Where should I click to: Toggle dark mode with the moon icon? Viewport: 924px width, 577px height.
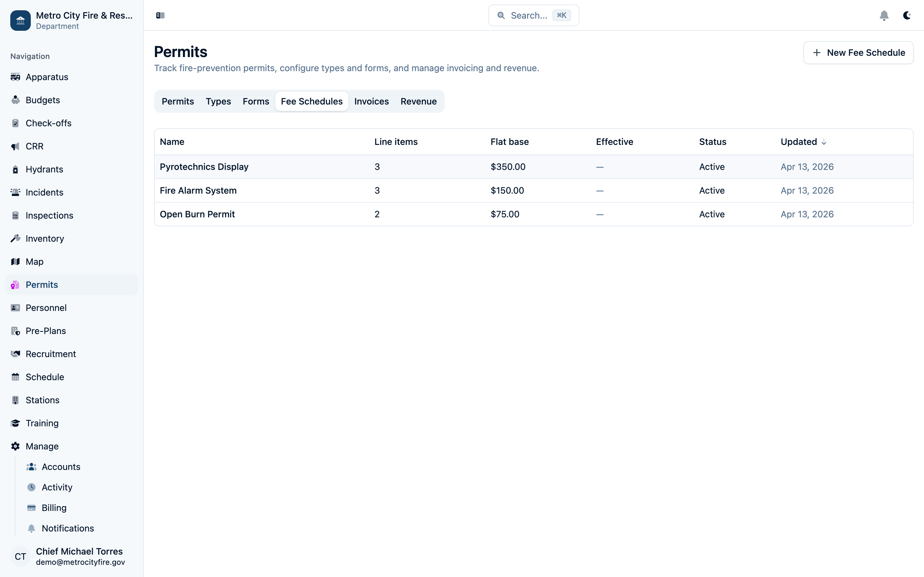click(x=907, y=15)
